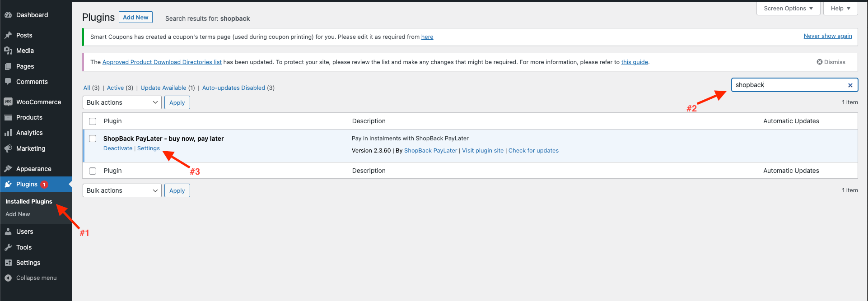Click the Media library icon
The height and width of the screenshot is (301, 868).
8,51
